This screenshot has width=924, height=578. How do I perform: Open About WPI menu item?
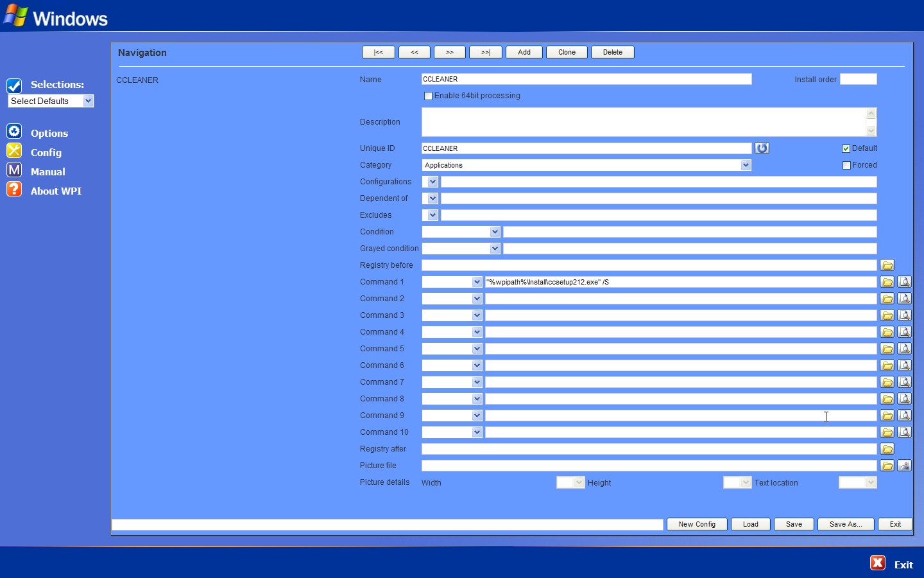56,191
